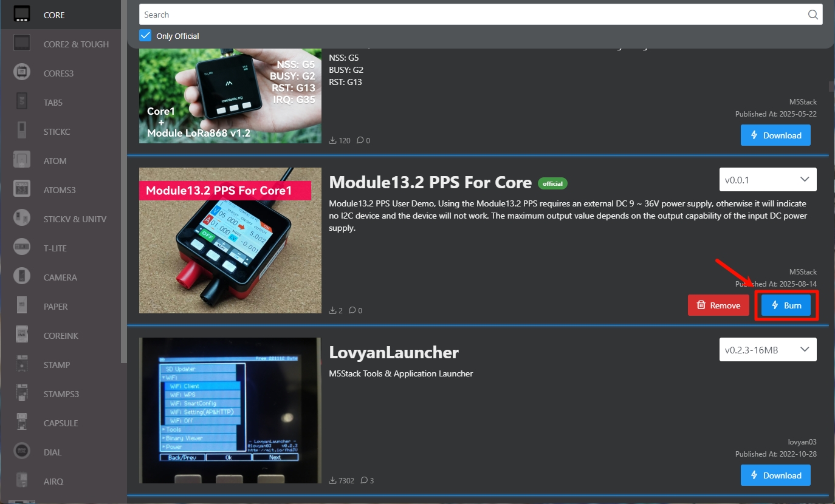Open the Module13.2 PPS For Core title
This screenshot has width=835, height=504.
pos(430,183)
